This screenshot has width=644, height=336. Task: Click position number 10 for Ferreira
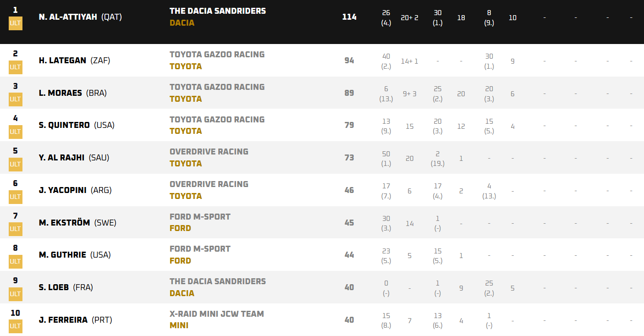15,313
